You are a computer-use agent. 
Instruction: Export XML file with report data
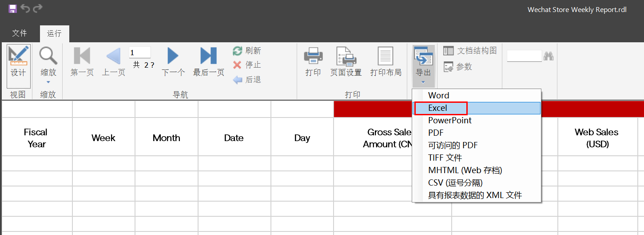click(x=477, y=195)
